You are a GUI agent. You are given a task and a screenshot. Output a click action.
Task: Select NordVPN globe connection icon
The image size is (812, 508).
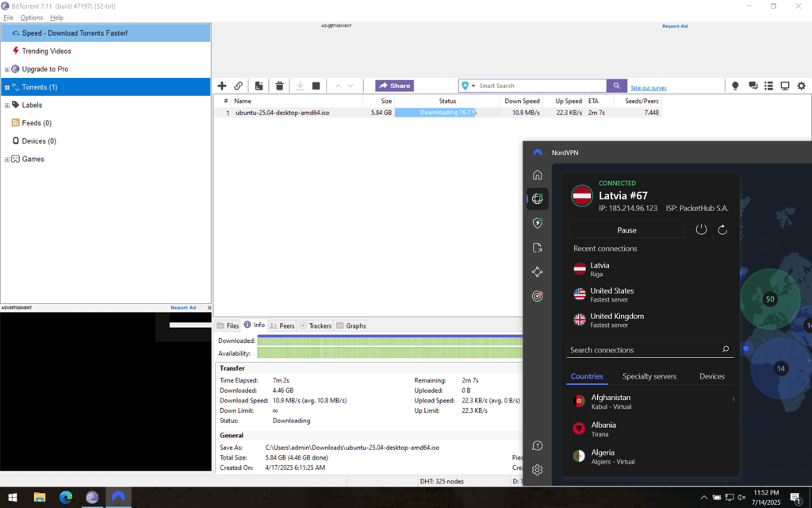(x=538, y=198)
